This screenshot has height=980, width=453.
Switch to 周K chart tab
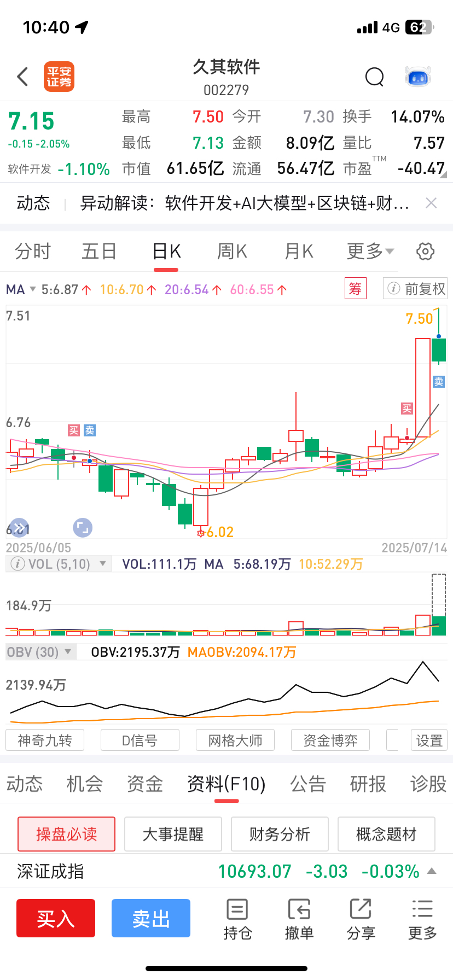(x=233, y=252)
